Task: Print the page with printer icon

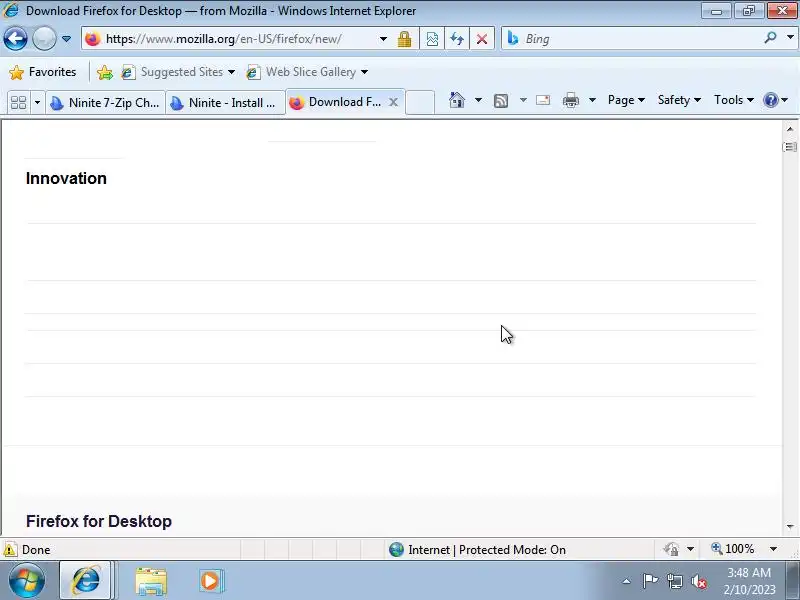Action: [x=570, y=100]
